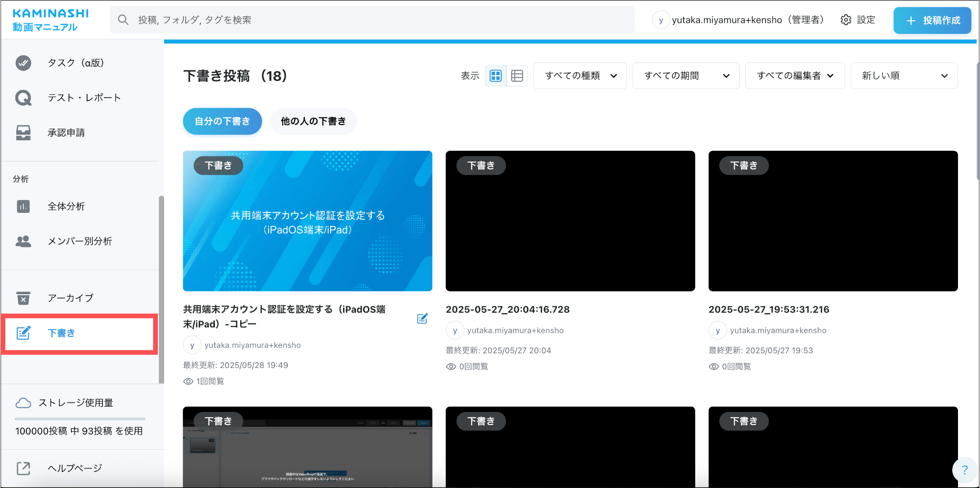Click avatar under post 2025-05-27_19:53:31.216
Image resolution: width=980 pixels, height=488 pixels.
pyautogui.click(x=717, y=331)
